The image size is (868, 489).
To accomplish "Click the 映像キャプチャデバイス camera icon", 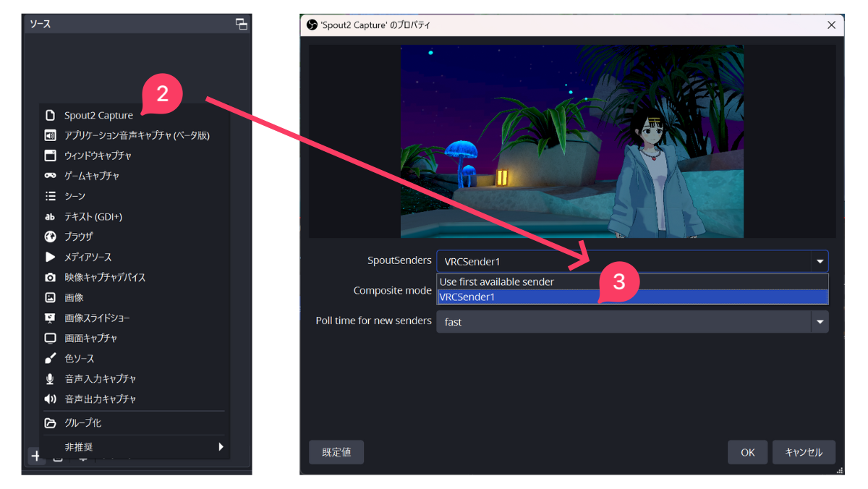I will click(50, 277).
